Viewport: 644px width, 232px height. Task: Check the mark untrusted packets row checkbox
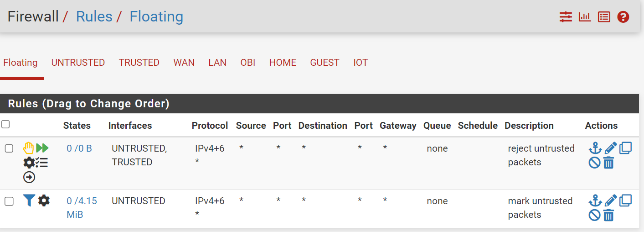pyautogui.click(x=9, y=201)
